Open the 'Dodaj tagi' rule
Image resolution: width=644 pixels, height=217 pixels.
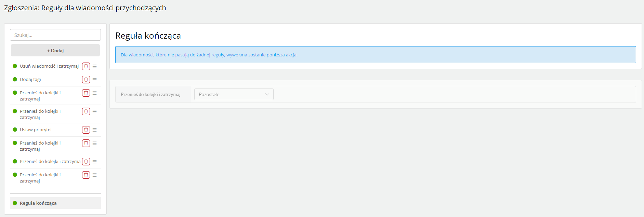[x=30, y=79]
